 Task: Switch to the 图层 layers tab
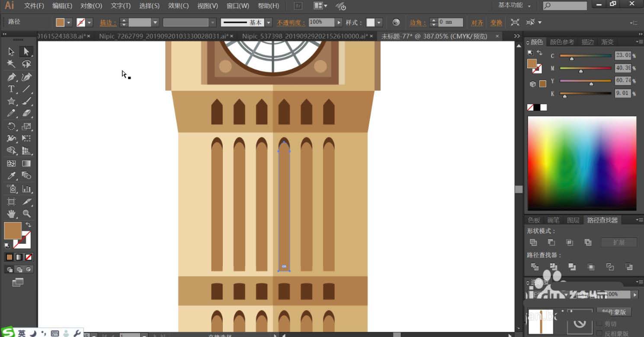[x=573, y=220]
